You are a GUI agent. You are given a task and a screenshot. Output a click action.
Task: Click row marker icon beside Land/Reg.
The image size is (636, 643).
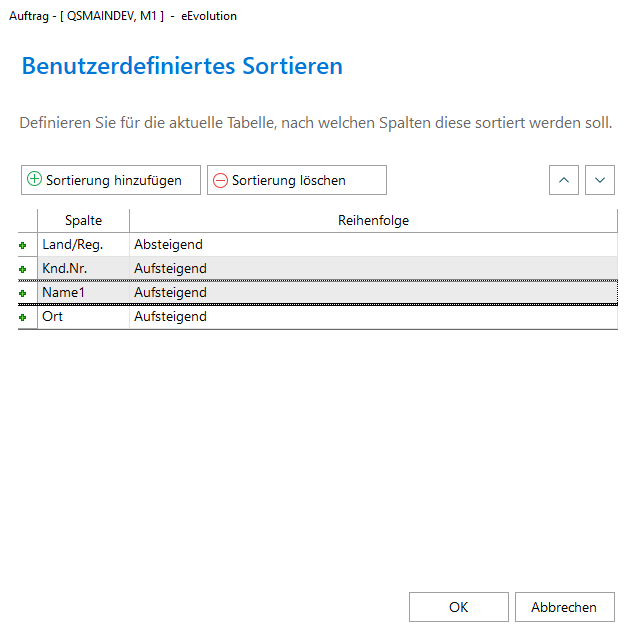[x=23, y=245]
